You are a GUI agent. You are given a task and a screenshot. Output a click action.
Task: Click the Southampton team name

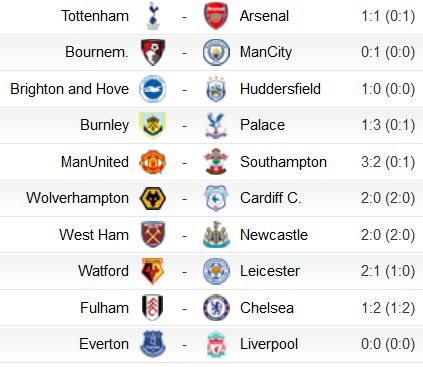[283, 162]
